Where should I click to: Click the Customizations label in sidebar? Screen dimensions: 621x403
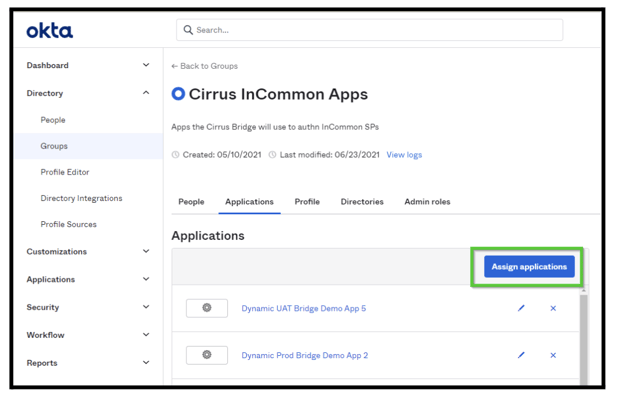57,252
